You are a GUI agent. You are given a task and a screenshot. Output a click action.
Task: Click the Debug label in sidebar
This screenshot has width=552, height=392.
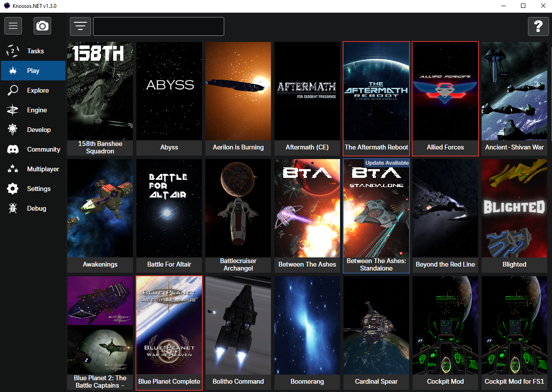click(x=37, y=208)
